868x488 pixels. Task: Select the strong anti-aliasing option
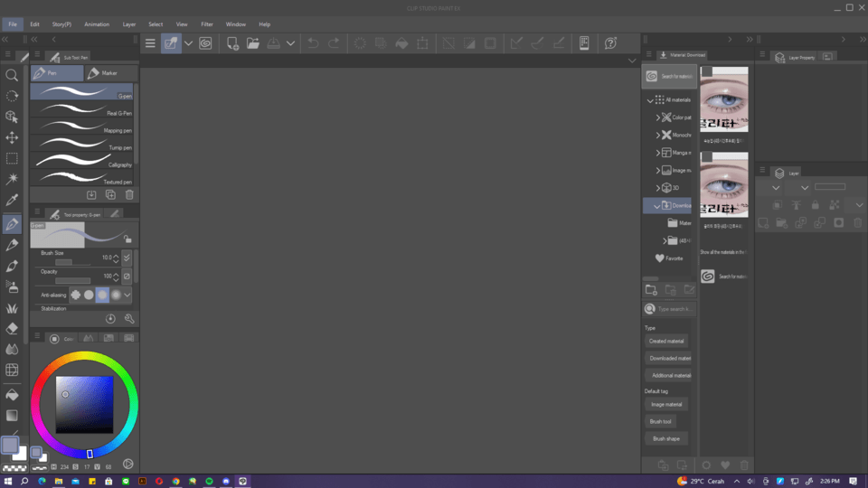[x=115, y=295]
